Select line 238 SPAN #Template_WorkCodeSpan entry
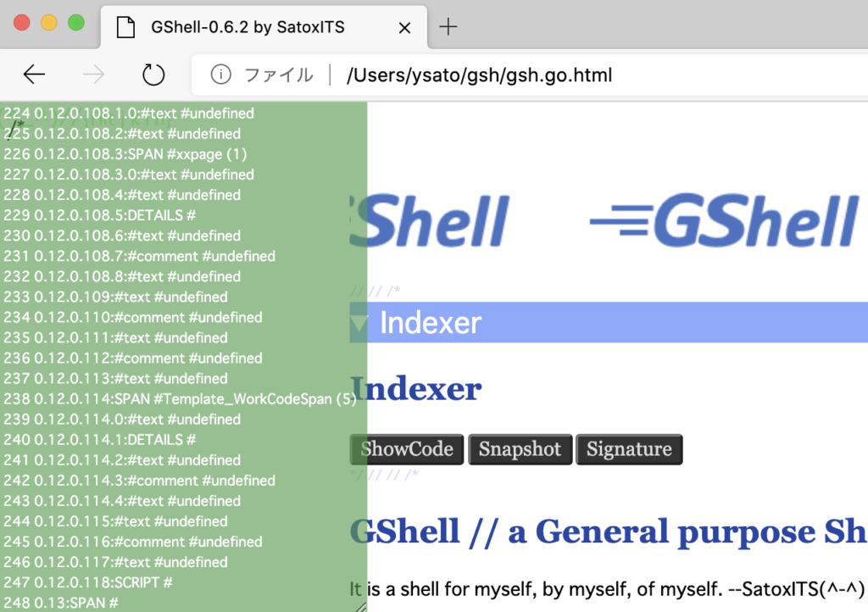Viewport: 868px width, 612px height. [x=180, y=399]
